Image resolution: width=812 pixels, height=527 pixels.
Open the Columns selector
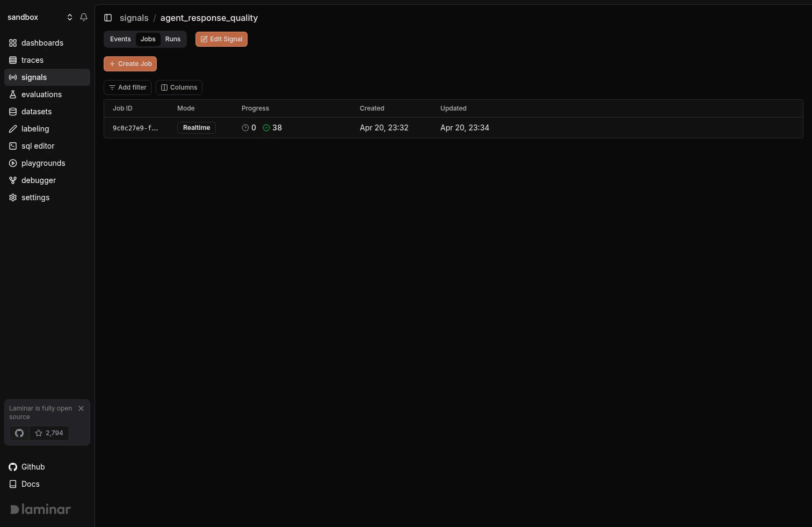click(x=179, y=87)
